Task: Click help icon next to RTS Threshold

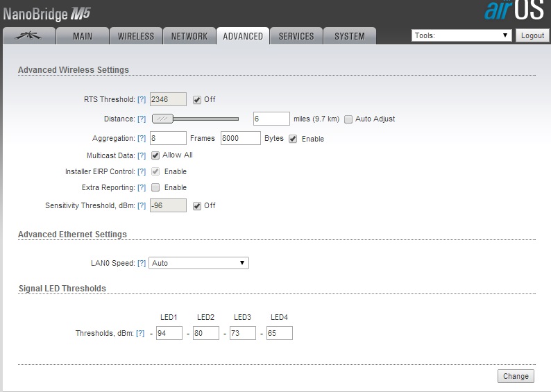Action: pos(142,100)
